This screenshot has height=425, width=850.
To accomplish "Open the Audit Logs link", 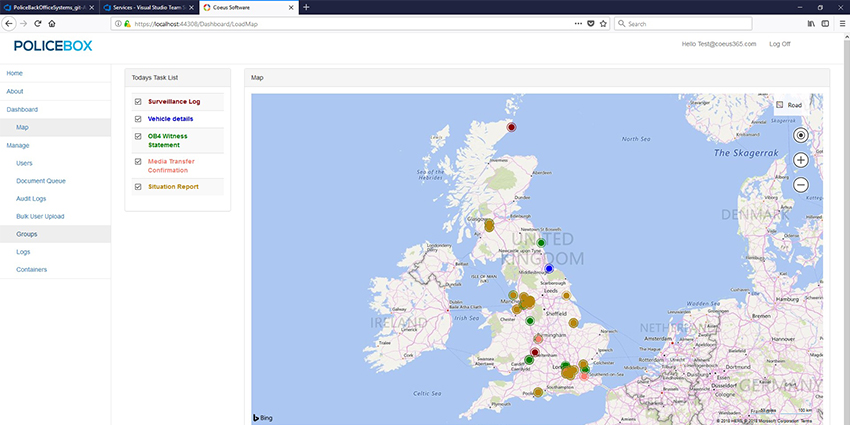I will [32, 198].
